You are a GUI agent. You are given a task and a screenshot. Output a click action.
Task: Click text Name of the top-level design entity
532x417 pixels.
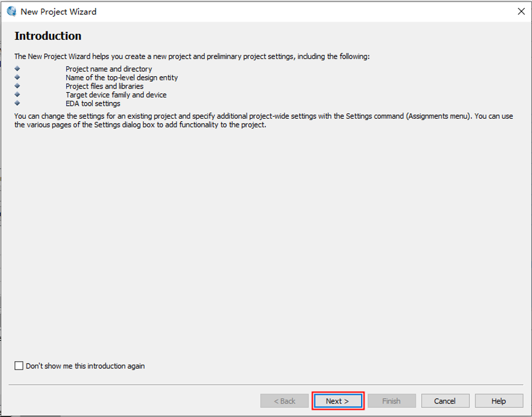tap(122, 77)
